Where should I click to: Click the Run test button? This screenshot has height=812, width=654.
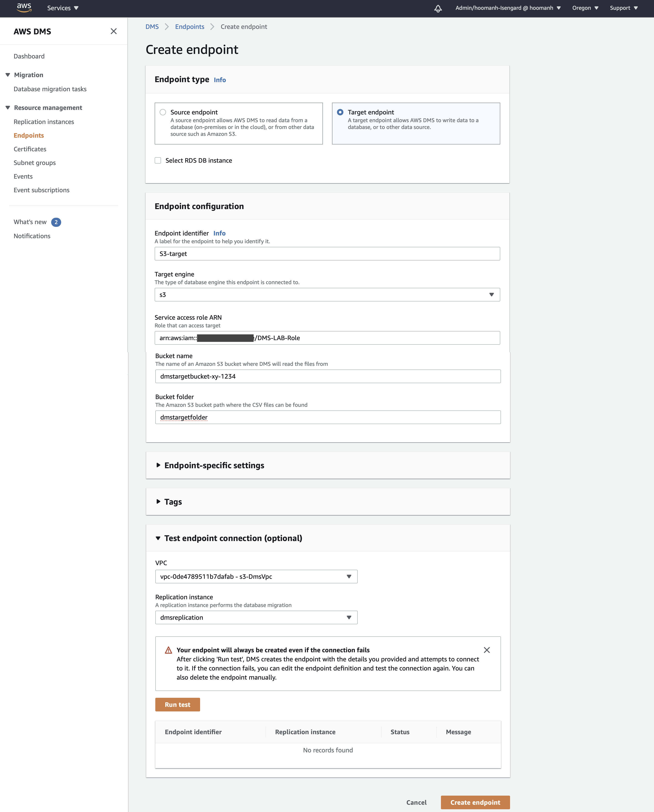coord(177,705)
